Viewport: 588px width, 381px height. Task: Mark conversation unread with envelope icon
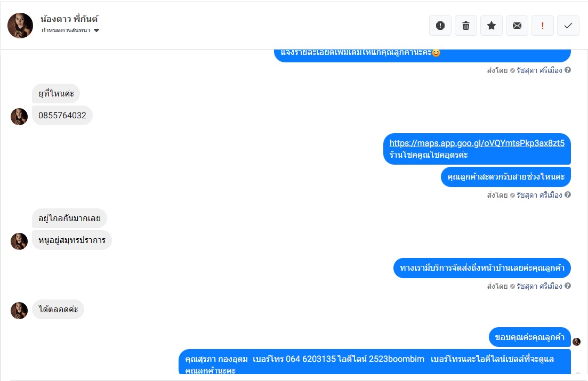[x=517, y=26]
